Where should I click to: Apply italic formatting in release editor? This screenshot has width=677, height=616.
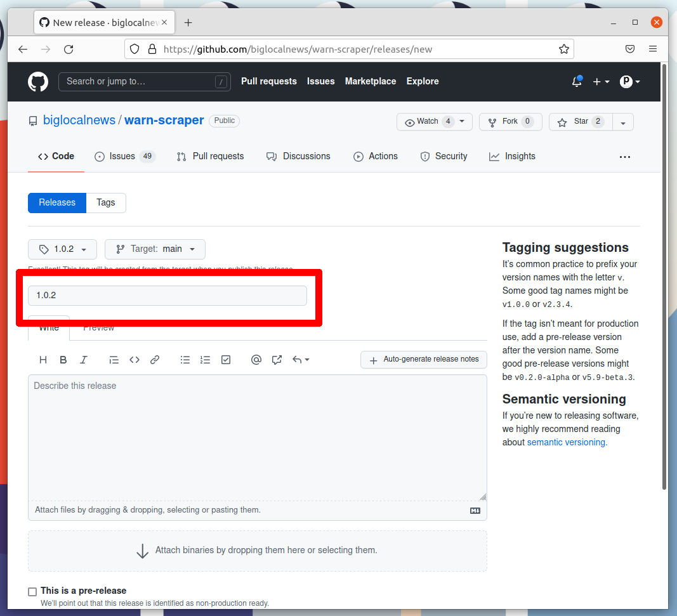click(84, 360)
